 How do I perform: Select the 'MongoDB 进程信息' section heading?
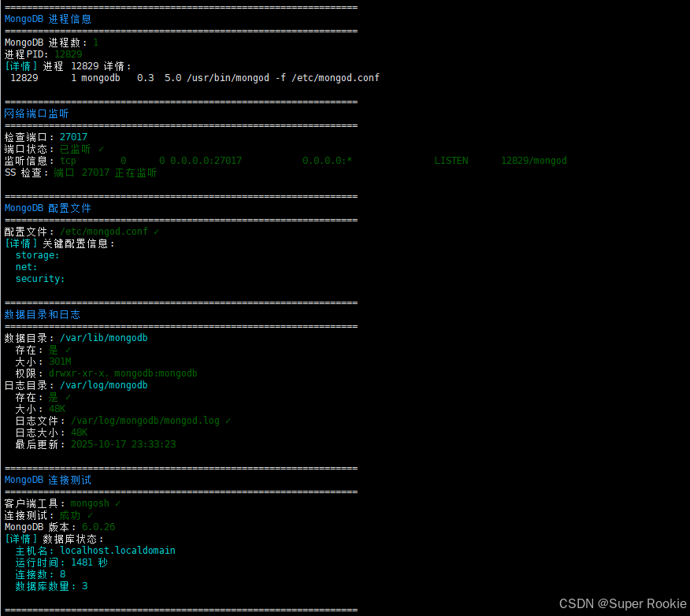pos(47,20)
